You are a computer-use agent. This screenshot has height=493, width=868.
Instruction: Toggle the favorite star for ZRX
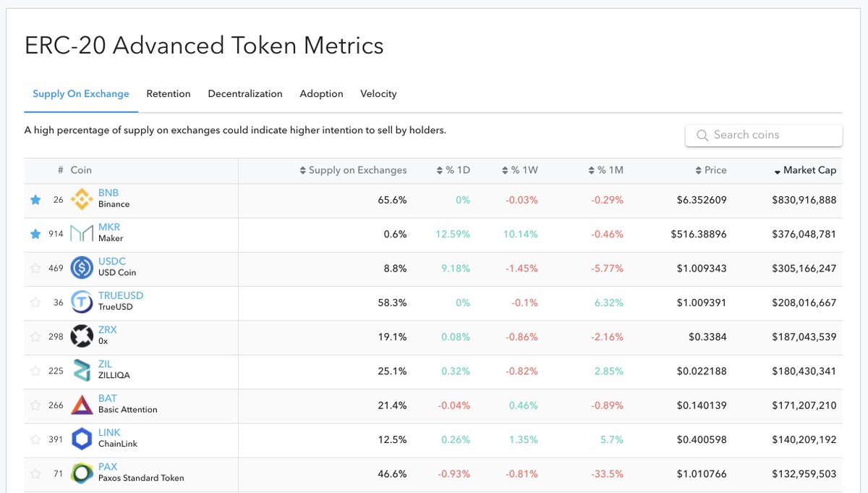point(35,337)
